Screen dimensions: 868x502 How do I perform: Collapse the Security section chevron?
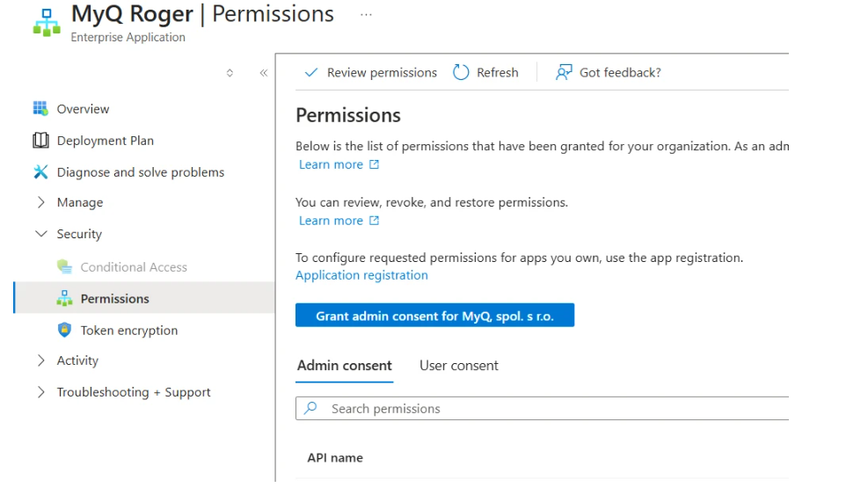click(x=41, y=234)
